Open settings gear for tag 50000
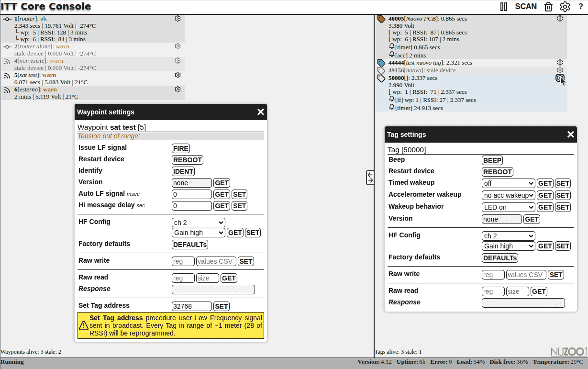The height and width of the screenshot is (369, 588). tap(560, 78)
